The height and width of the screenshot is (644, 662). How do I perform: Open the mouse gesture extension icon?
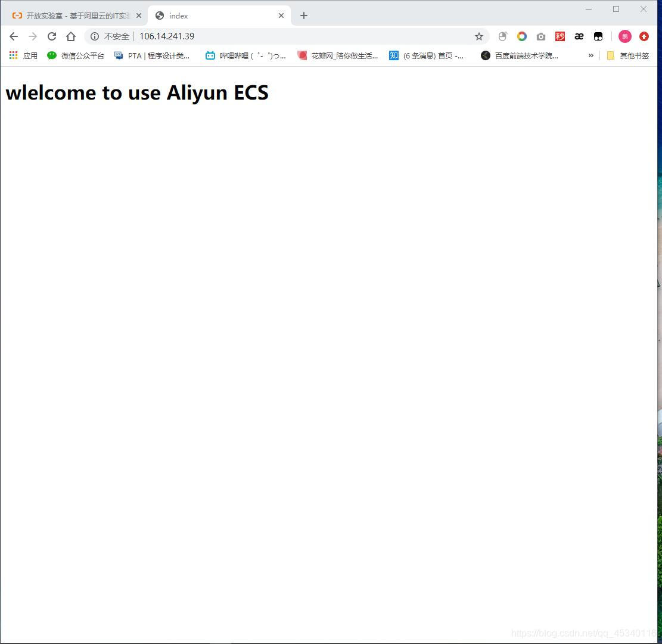coord(502,36)
